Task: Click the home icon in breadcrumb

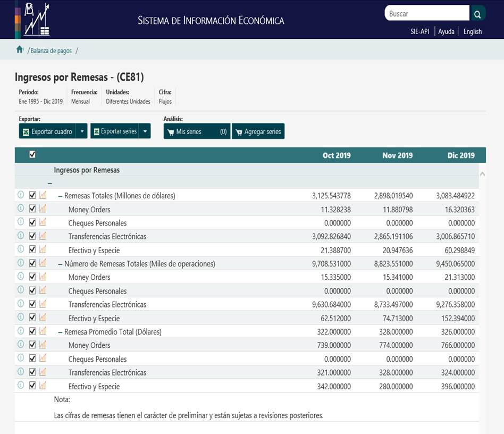Action: 20,50
